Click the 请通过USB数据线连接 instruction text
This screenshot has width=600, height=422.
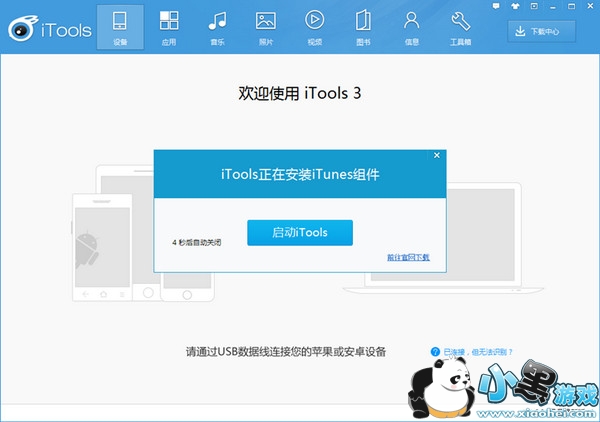[286, 352]
